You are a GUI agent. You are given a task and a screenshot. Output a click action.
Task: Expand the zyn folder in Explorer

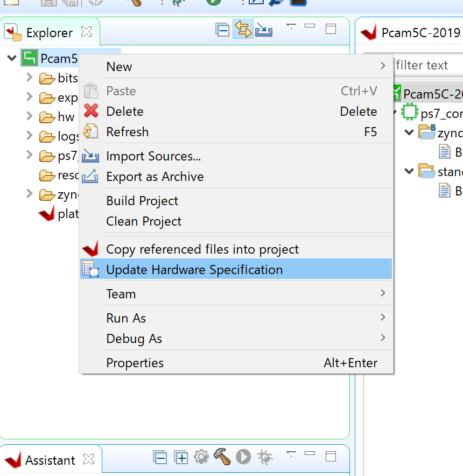tap(30, 194)
